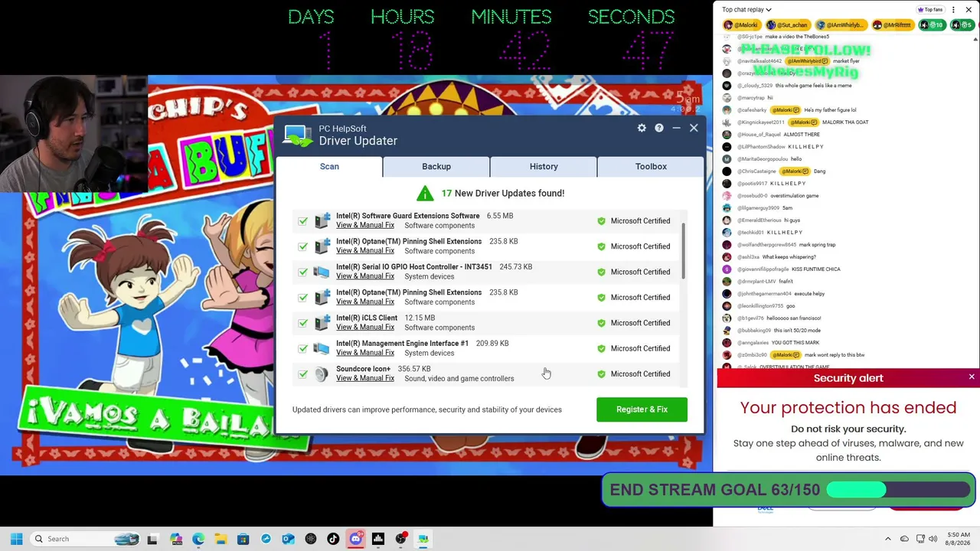Open View & Manual Fix for Software Guard Extensions
The height and width of the screenshot is (551, 980).
[x=365, y=225]
